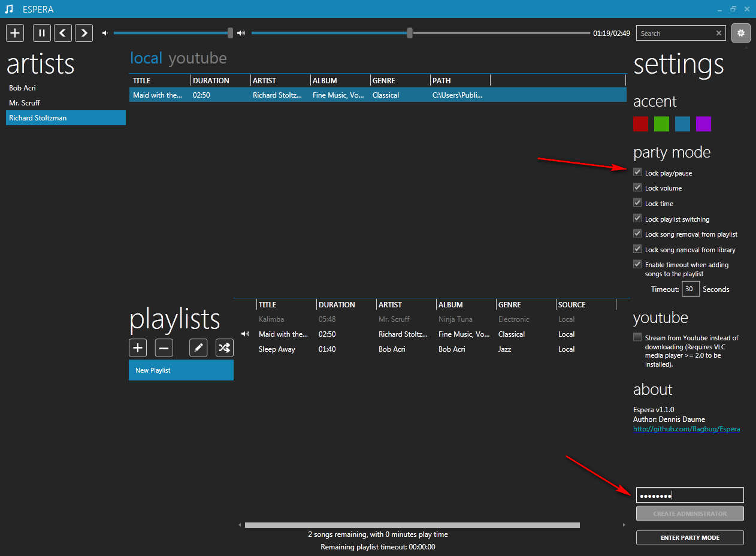Click the add songs plus button
Viewport: 756px width, 556px height.
click(15, 33)
